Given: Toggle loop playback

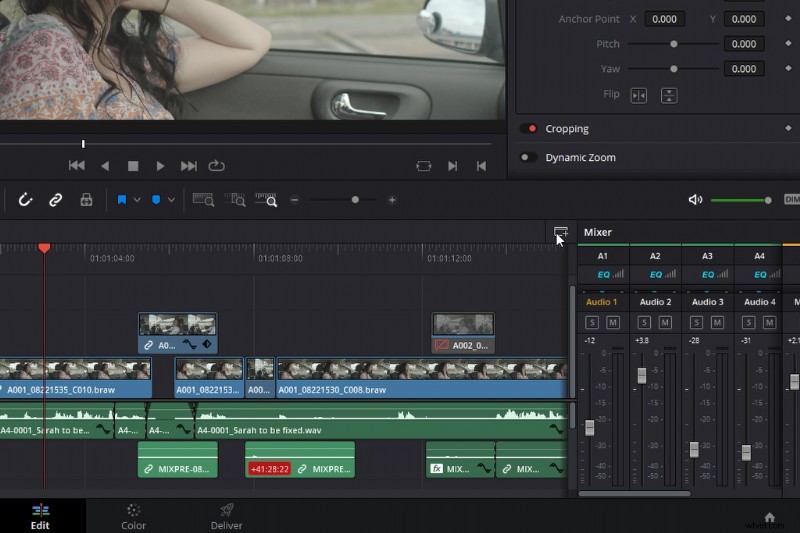Looking at the screenshot, I should coord(216,166).
